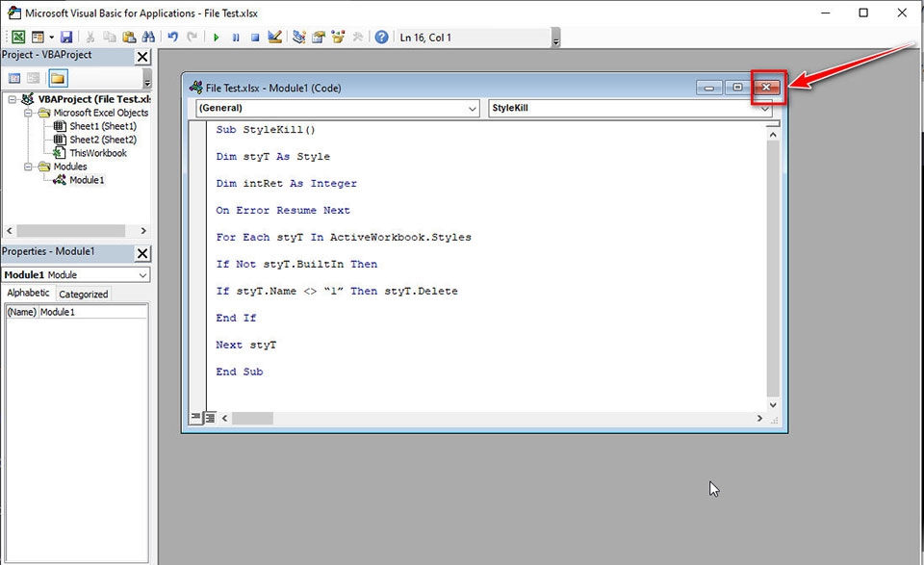Screen dimensions: 924x565
Task: Save the project with the floppy disk icon
Action: point(66,38)
